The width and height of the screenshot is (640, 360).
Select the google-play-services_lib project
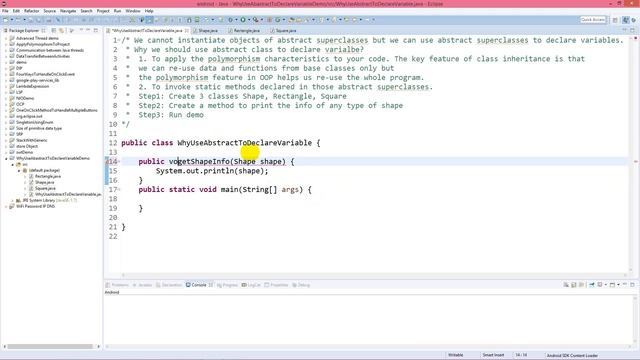38,80
